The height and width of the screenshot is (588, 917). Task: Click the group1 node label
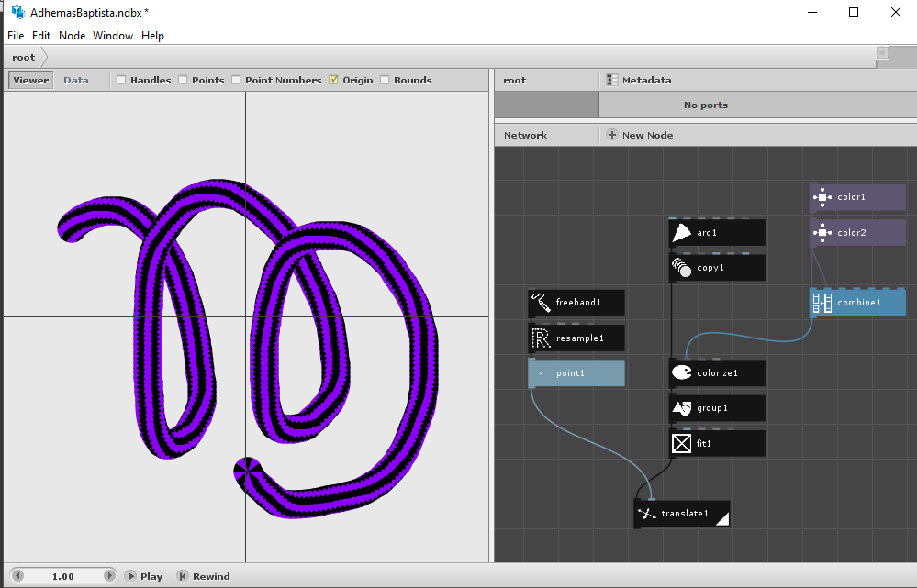point(712,408)
